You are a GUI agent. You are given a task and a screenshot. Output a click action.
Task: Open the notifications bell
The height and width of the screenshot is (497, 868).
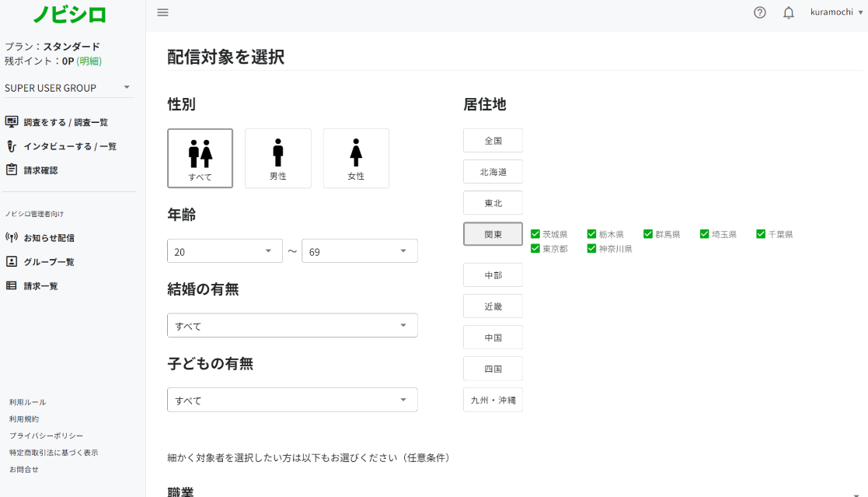[789, 12]
